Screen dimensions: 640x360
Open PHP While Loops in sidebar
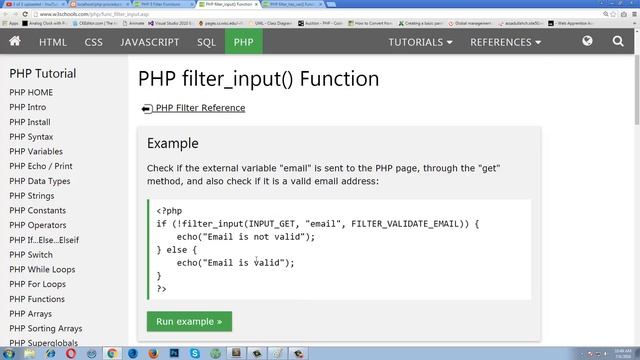pyautogui.click(x=42, y=269)
